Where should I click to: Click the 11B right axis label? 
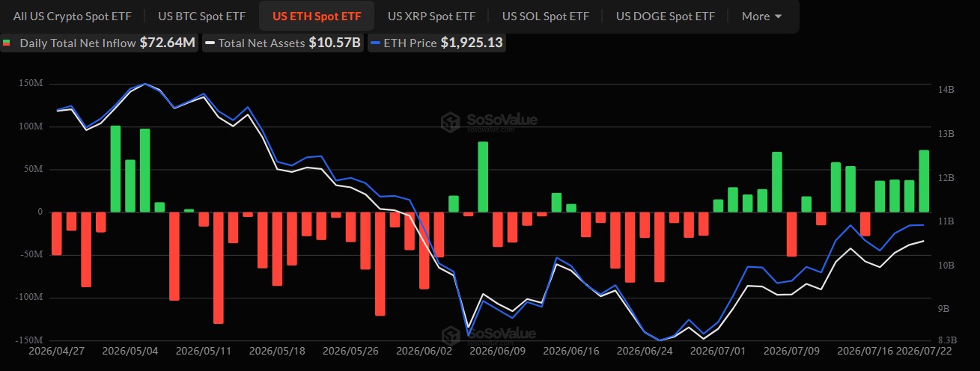(946, 221)
